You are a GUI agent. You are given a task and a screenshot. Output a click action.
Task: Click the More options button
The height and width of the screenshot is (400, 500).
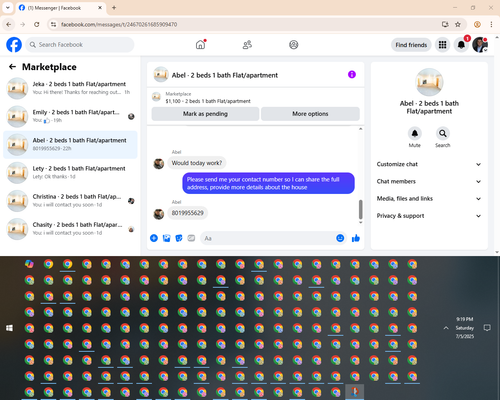click(x=310, y=114)
